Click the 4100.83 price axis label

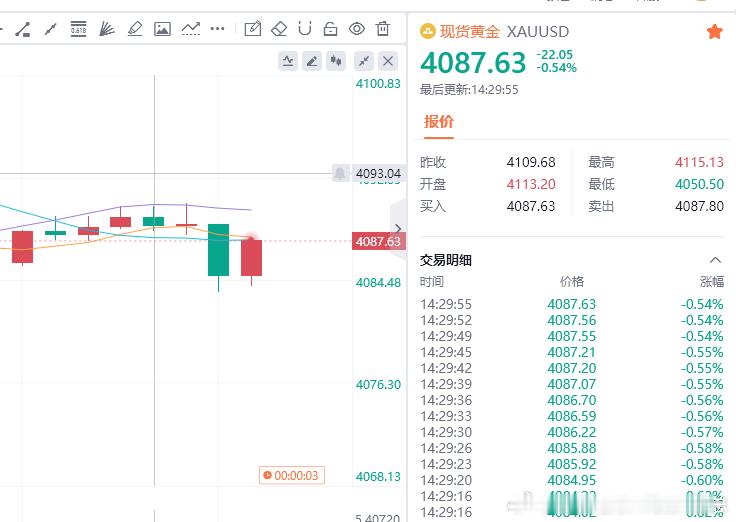(x=378, y=84)
